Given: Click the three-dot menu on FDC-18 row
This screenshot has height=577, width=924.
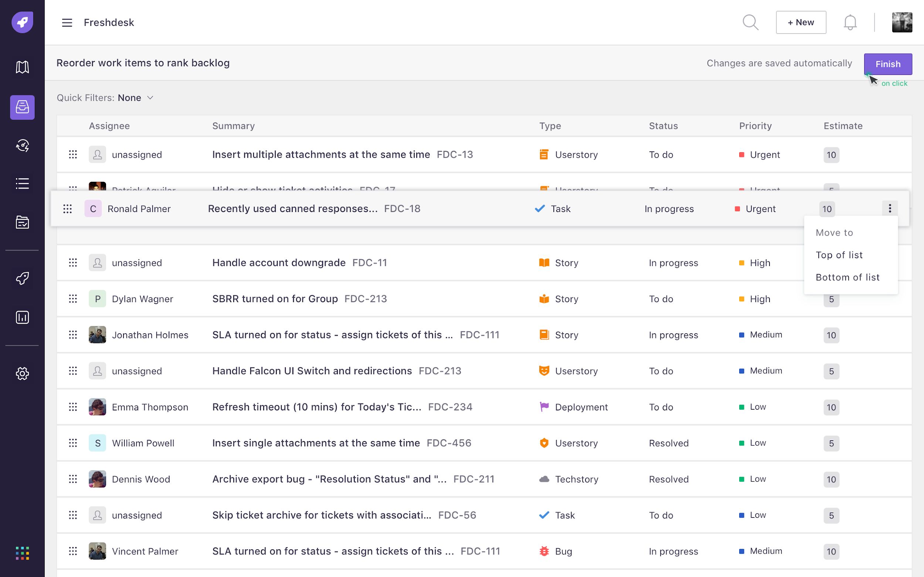Looking at the screenshot, I should [x=890, y=208].
